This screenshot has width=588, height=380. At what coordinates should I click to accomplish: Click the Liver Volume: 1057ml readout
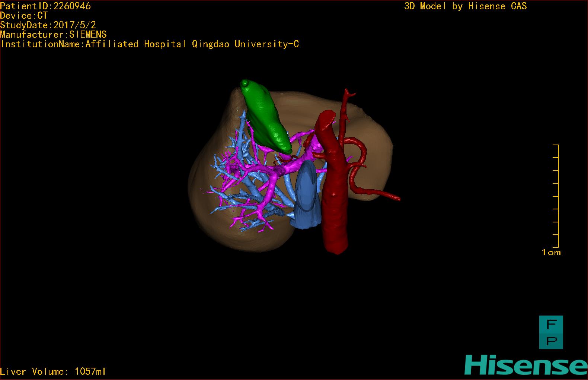(x=53, y=371)
